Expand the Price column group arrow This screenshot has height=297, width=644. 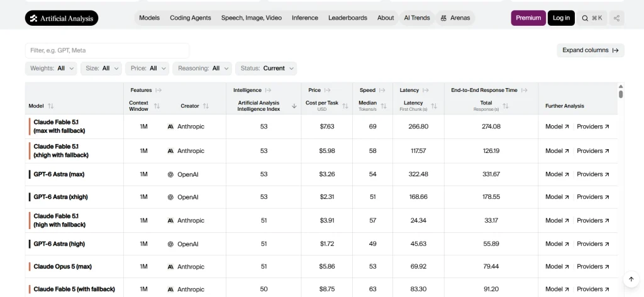pos(327,90)
